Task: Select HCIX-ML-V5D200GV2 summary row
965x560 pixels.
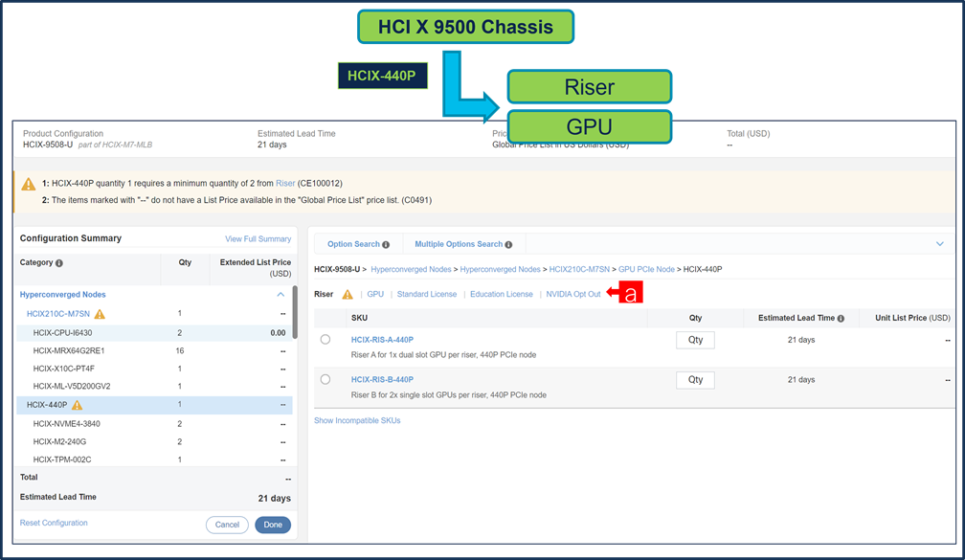Action: click(x=154, y=387)
